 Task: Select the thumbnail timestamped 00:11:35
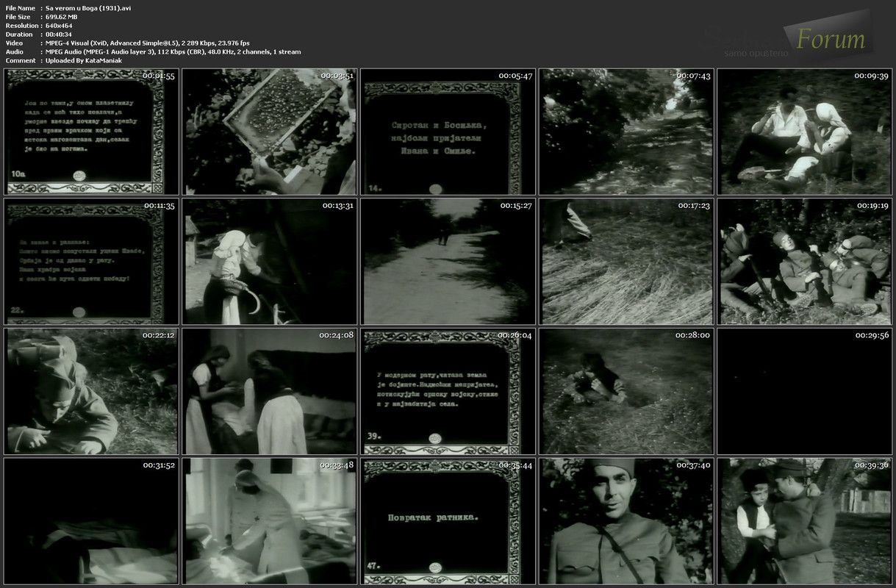coord(91,261)
